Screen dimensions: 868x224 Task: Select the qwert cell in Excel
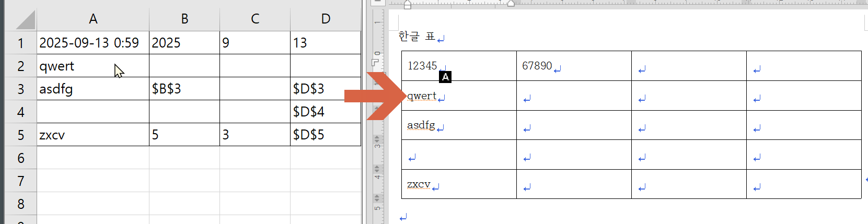[x=93, y=66]
